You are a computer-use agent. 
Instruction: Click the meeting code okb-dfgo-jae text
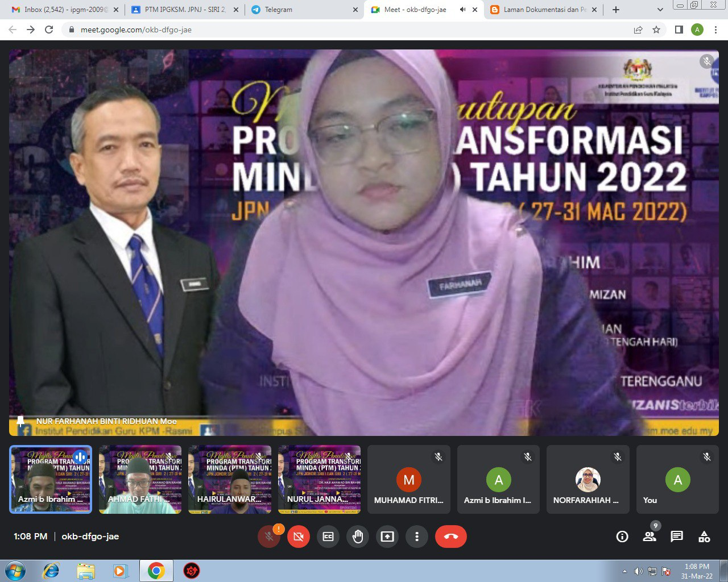(90, 537)
